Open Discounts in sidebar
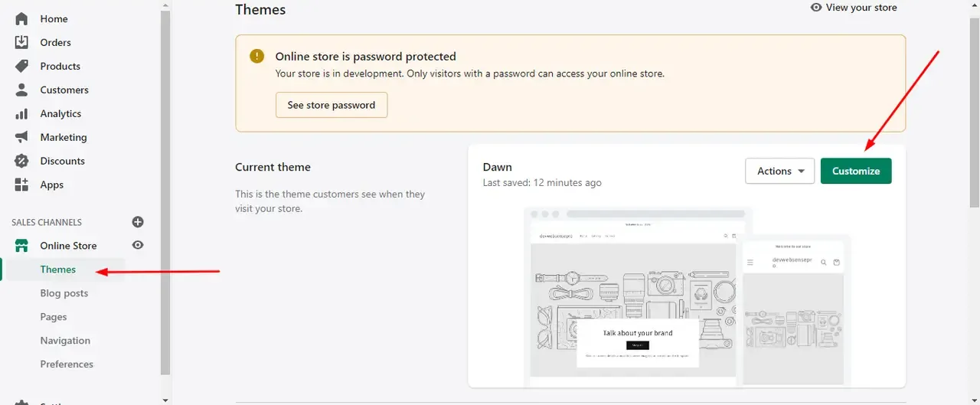 click(x=62, y=161)
